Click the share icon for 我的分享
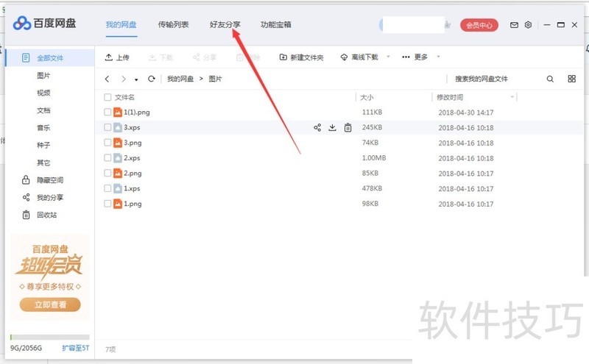Screen dimensions: 589x364 click(x=26, y=197)
